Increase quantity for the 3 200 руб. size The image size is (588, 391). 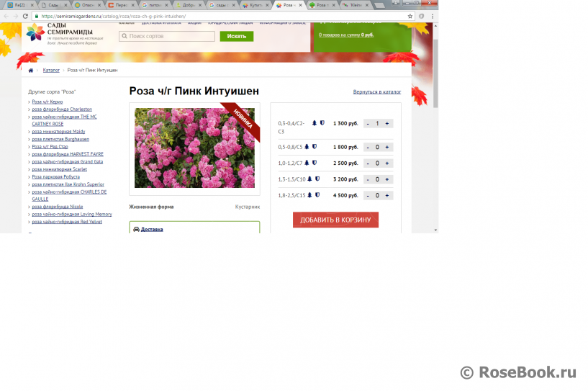[387, 179]
